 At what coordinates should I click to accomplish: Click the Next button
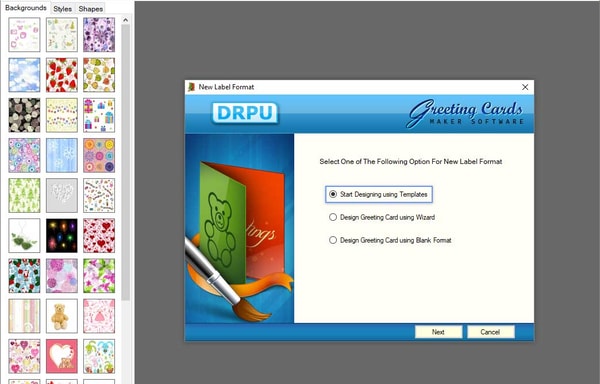pos(438,332)
